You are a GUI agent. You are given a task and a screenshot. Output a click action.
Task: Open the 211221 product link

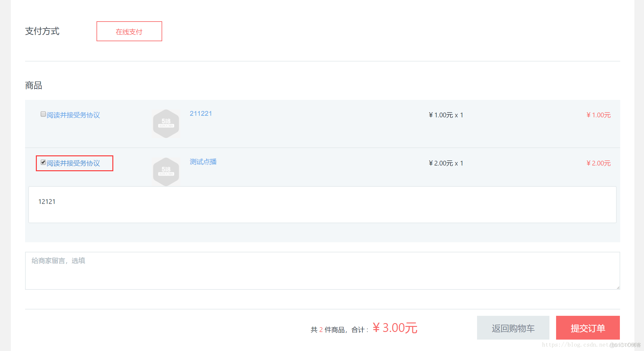coord(201,114)
